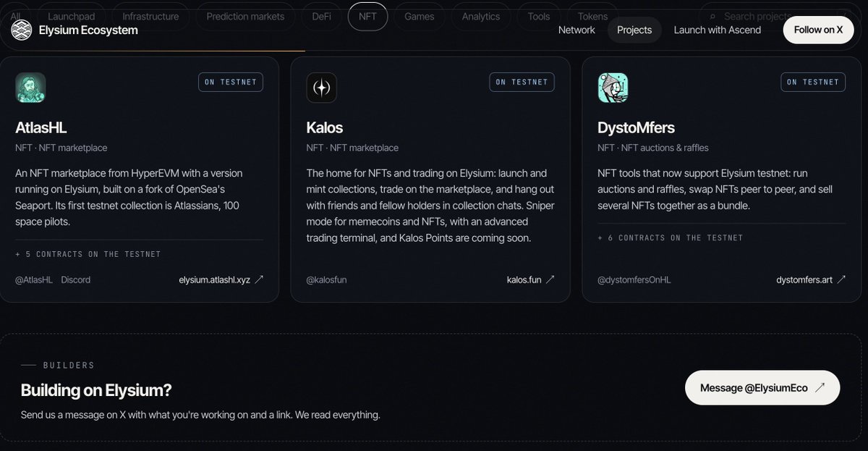868x451 pixels.
Task: Click the DystoMfers On Testnet badge
Action: click(813, 82)
